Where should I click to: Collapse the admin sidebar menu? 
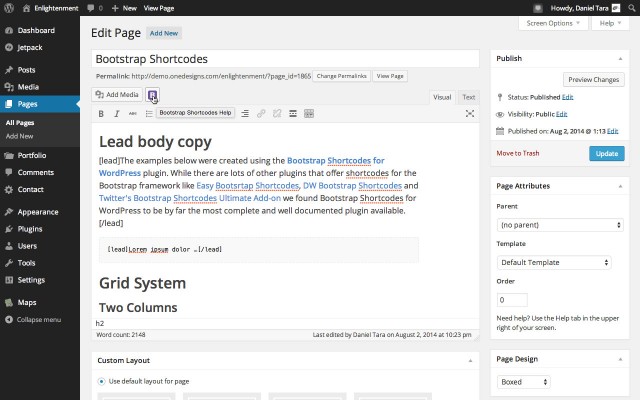pos(33,320)
